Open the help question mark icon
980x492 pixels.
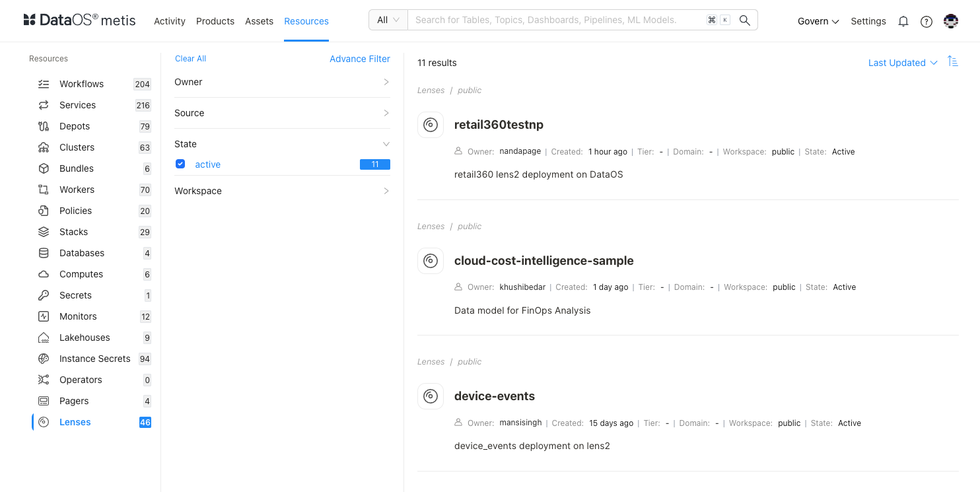pos(927,21)
